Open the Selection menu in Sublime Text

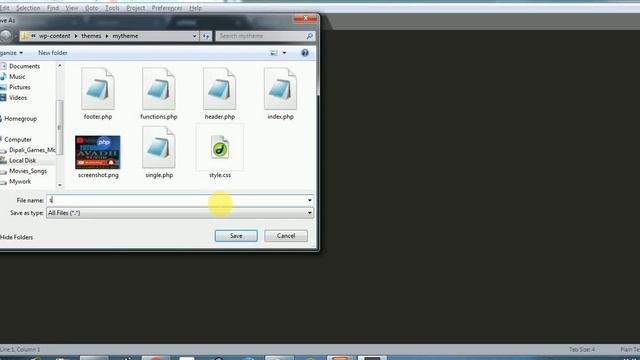pyautogui.click(x=28, y=8)
